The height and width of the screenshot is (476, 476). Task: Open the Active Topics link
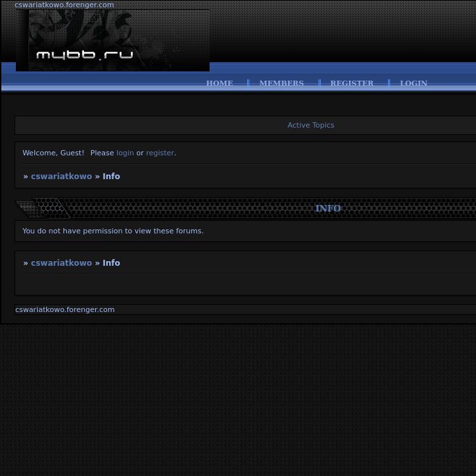tap(311, 125)
